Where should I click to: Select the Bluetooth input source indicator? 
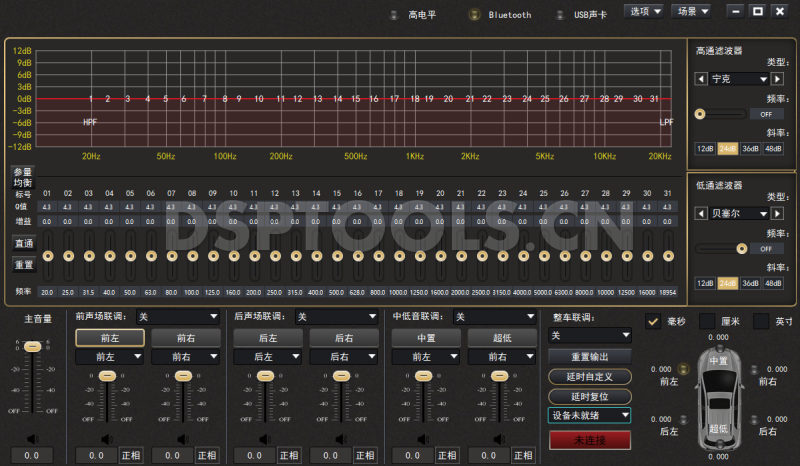pos(474,15)
